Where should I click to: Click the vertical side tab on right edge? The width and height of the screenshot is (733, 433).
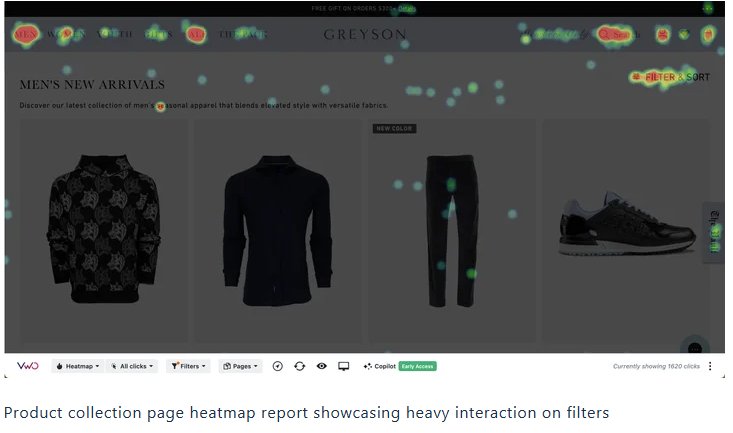(714, 232)
